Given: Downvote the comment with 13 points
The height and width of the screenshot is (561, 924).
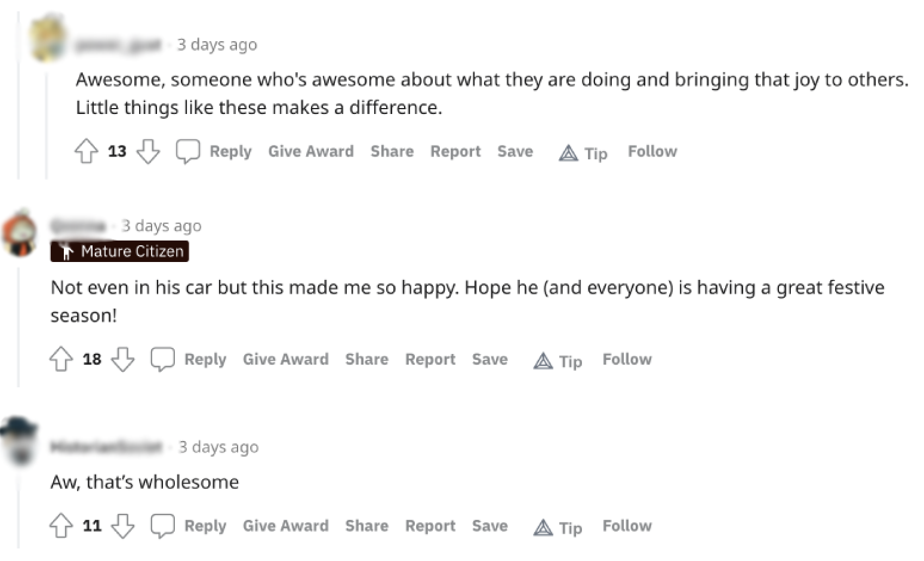Looking at the screenshot, I should pyautogui.click(x=148, y=152).
